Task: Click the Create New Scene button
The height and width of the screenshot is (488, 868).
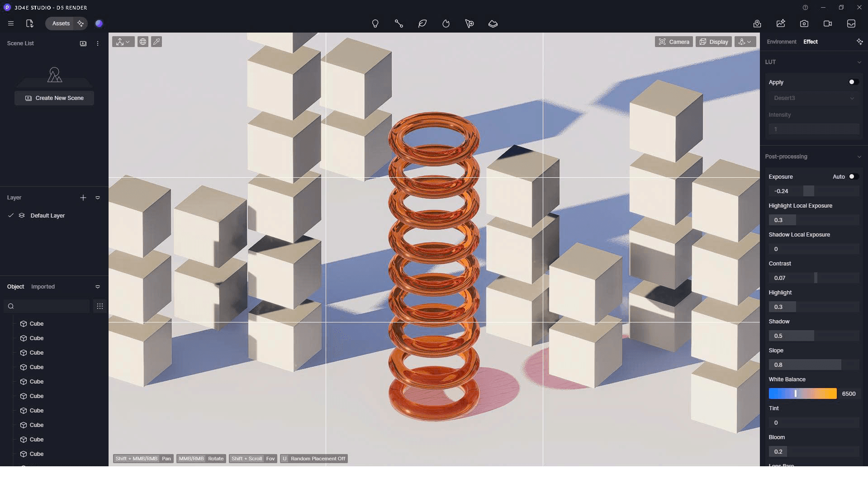Action: coord(54,98)
